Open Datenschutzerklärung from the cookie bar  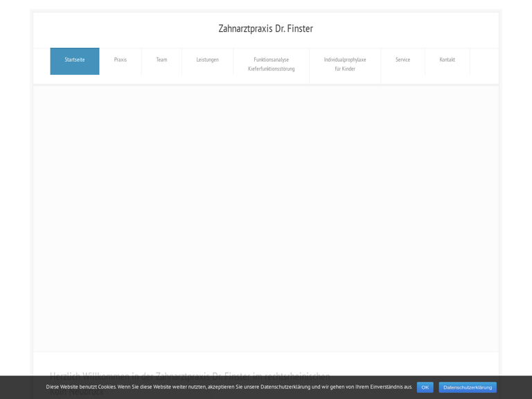[x=468, y=387]
